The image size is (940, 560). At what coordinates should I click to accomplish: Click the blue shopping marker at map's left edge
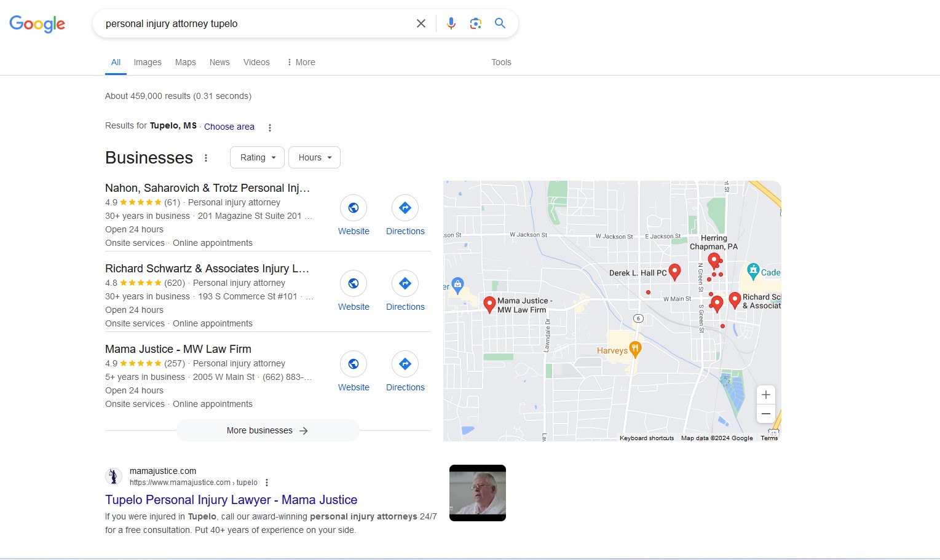[457, 285]
